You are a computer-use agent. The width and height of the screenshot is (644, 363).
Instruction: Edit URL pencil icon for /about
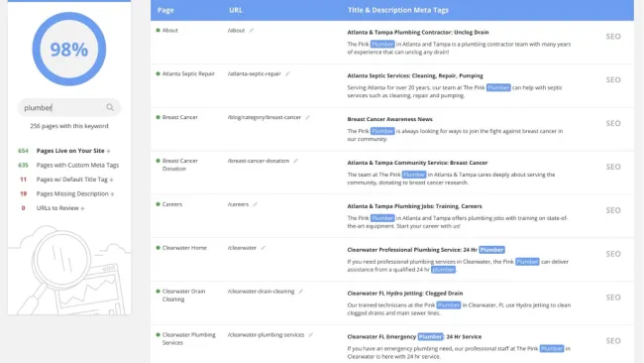pos(252,30)
